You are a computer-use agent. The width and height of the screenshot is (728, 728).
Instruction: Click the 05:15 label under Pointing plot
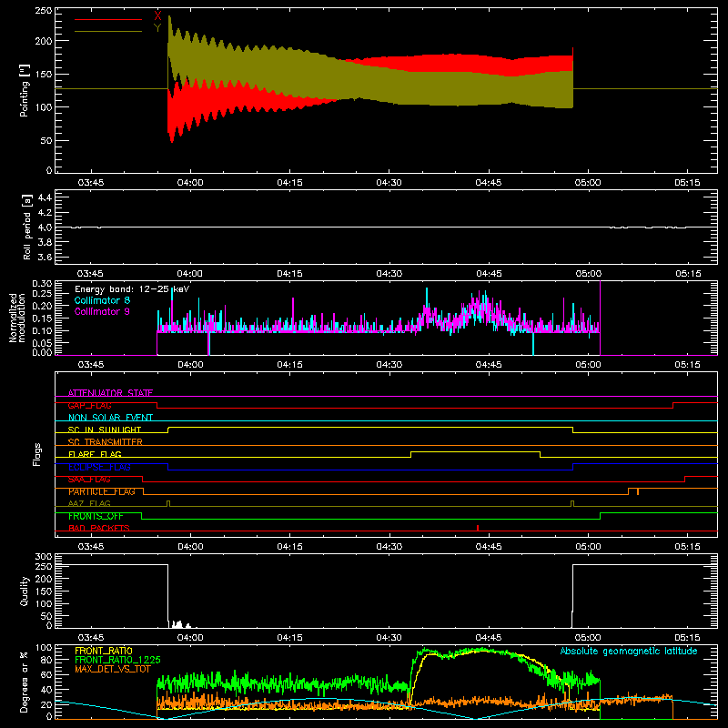tap(687, 183)
